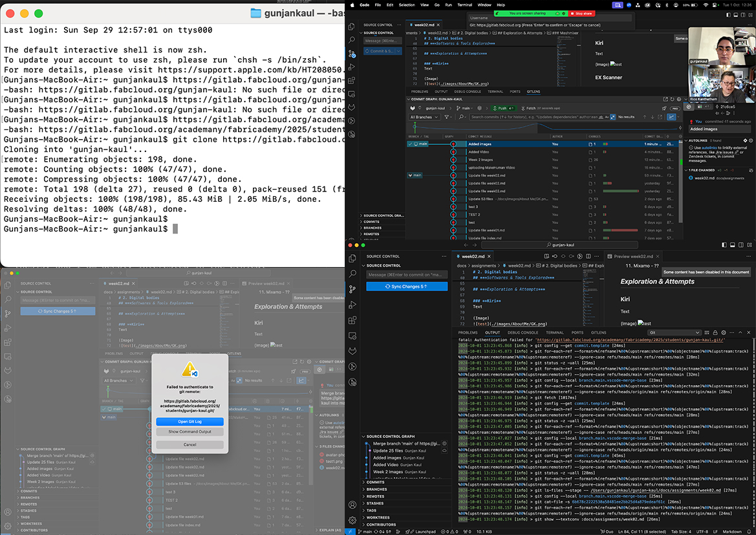Toggle panel layout button in bottom-right title bar

click(x=732, y=245)
